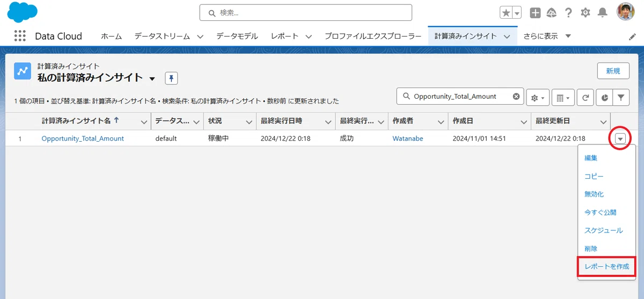Image resolution: width=644 pixels, height=299 pixels.
Task: Click the 2024/11/01 14:51 creation date cell
Action: (479, 138)
